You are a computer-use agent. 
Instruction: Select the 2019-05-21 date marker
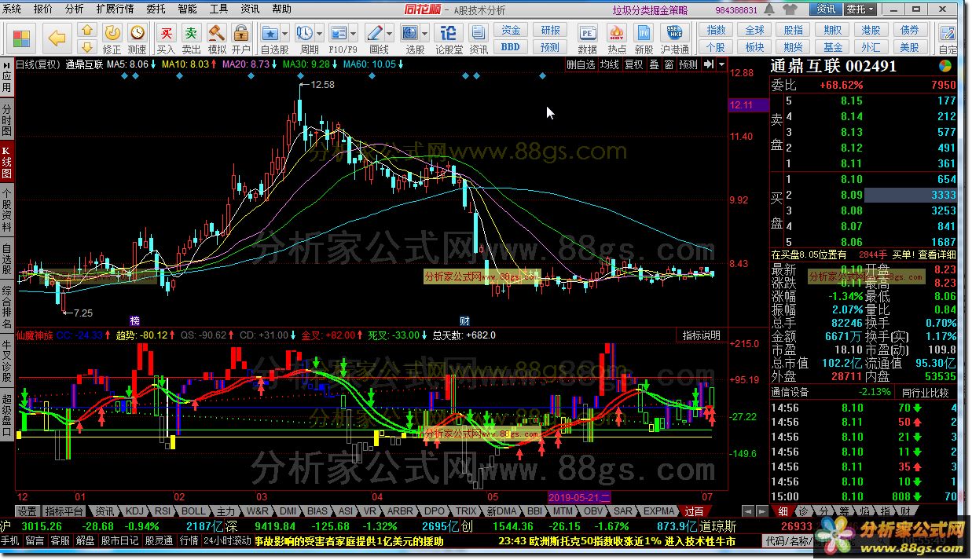[578, 497]
